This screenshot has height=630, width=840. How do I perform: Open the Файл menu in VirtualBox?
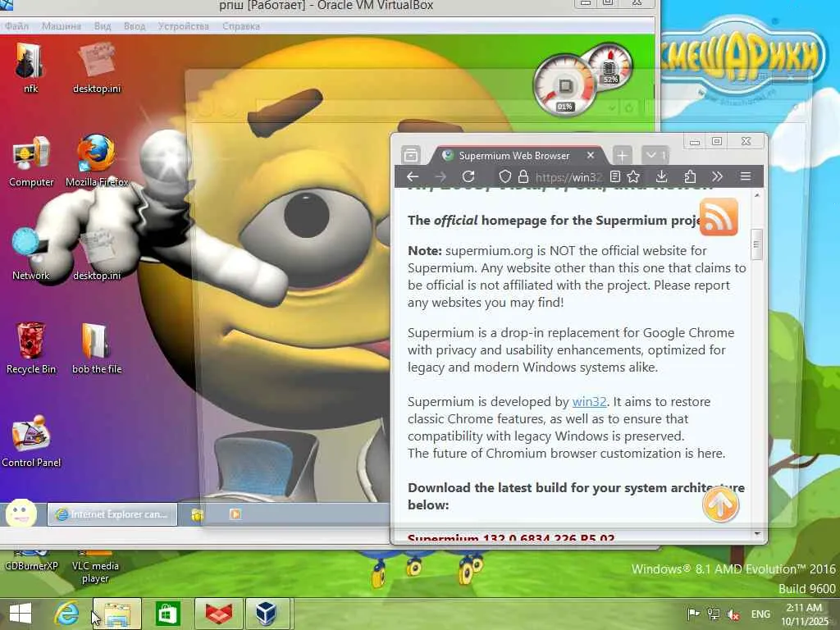(16, 25)
